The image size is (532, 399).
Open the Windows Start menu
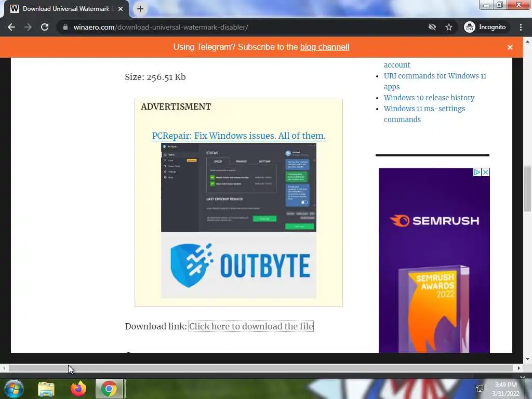(14, 389)
